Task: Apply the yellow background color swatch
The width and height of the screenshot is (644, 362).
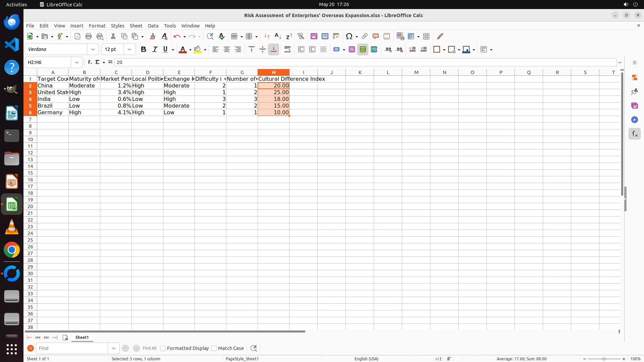Action: (x=197, y=50)
